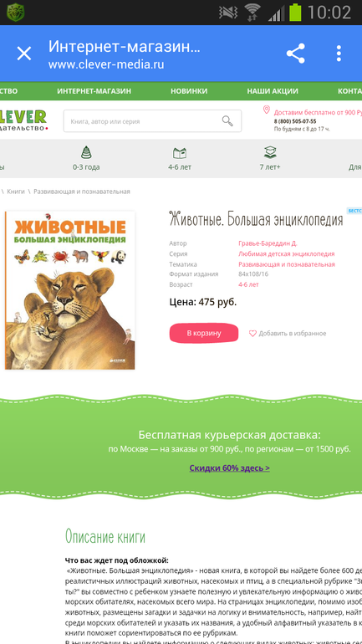This screenshot has height=644, width=362.
Task: Open the НОВИНКИ menu item
Action: 189,91
